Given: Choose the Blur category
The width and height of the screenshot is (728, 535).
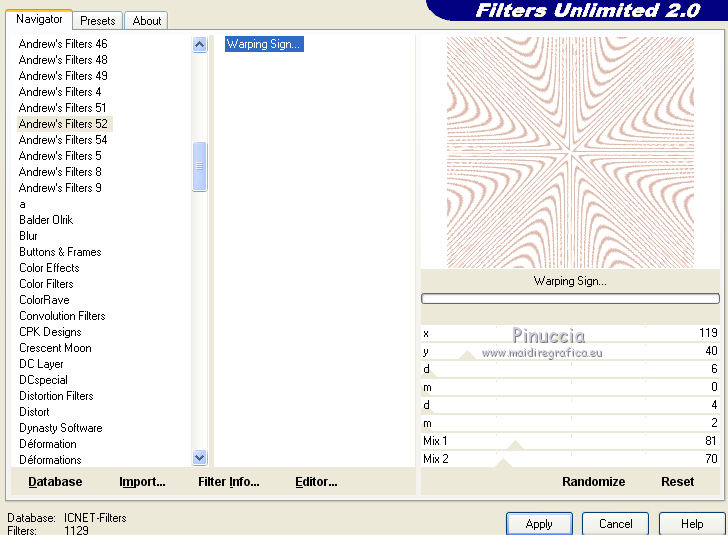Looking at the screenshot, I should pos(28,236).
